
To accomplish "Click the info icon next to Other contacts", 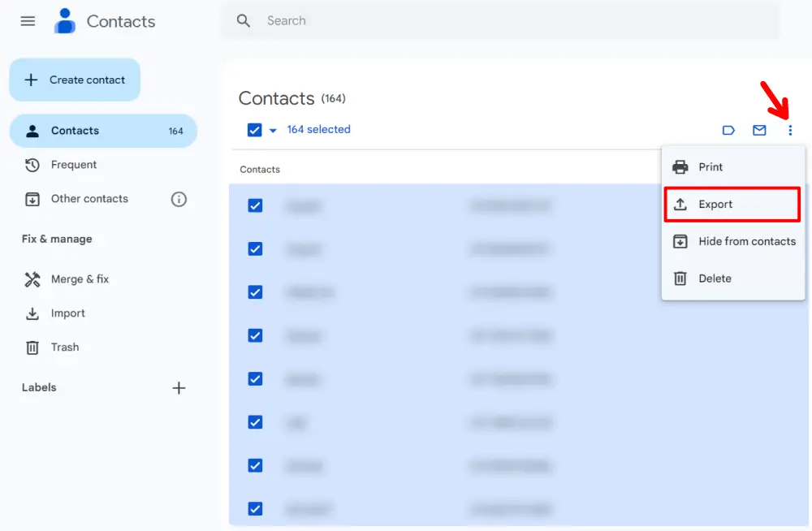I will coord(179,199).
